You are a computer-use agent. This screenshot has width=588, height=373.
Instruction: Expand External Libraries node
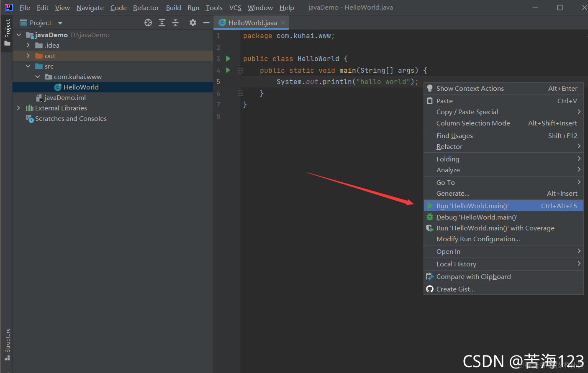coord(18,108)
